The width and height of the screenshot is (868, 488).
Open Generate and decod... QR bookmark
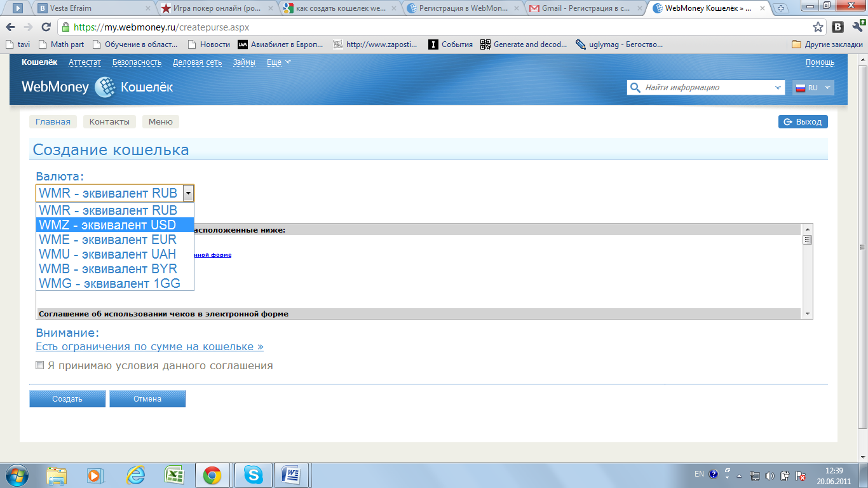pos(524,44)
